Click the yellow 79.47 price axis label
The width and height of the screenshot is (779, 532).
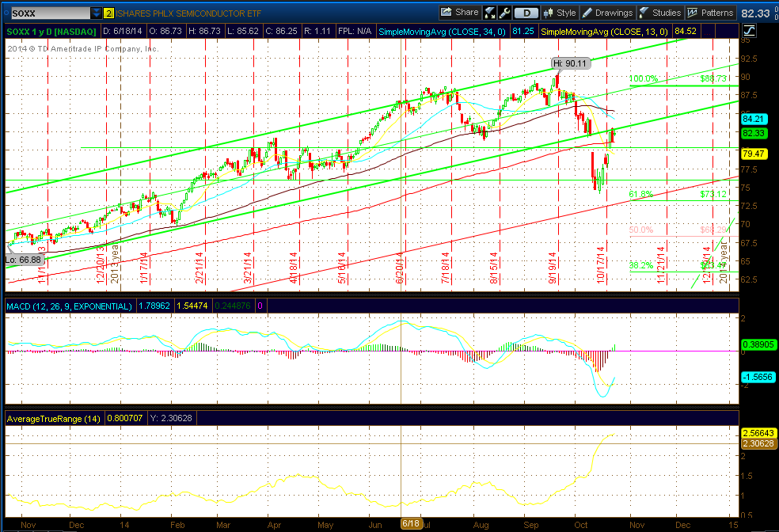coord(754,154)
